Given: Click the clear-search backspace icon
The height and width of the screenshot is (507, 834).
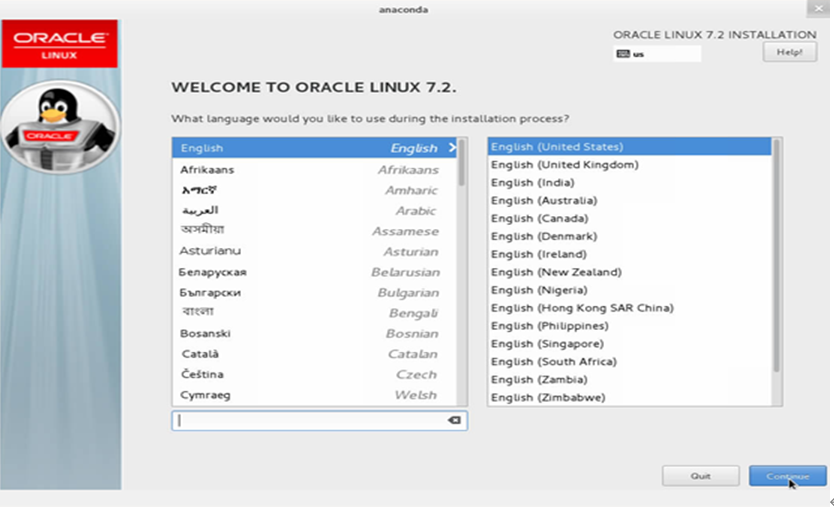Looking at the screenshot, I should coord(454,420).
